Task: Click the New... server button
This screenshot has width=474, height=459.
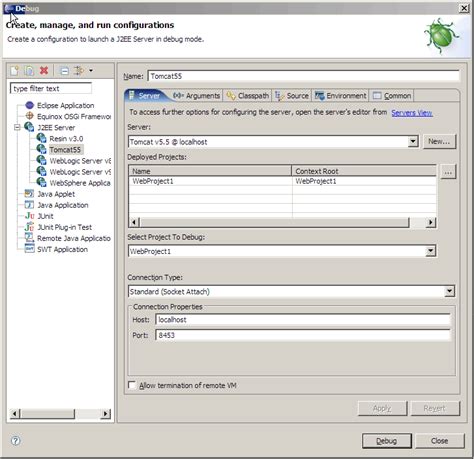Action: 439,141
